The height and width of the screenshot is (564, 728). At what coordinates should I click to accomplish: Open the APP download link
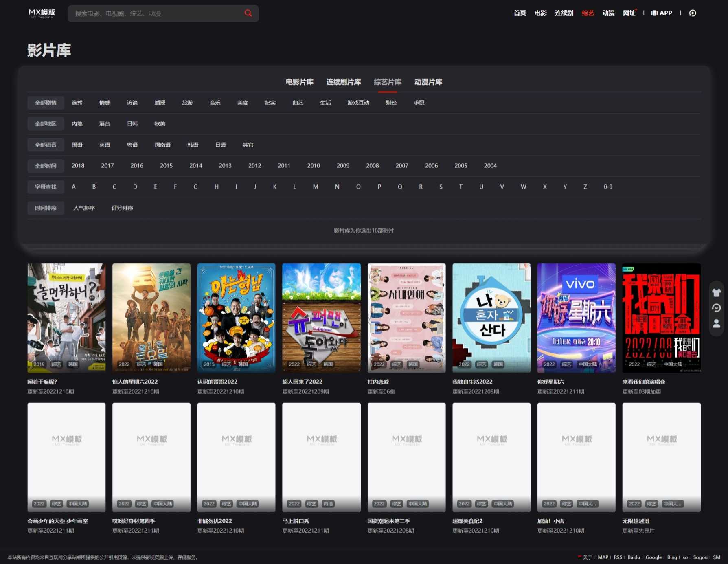pos(662,13)
